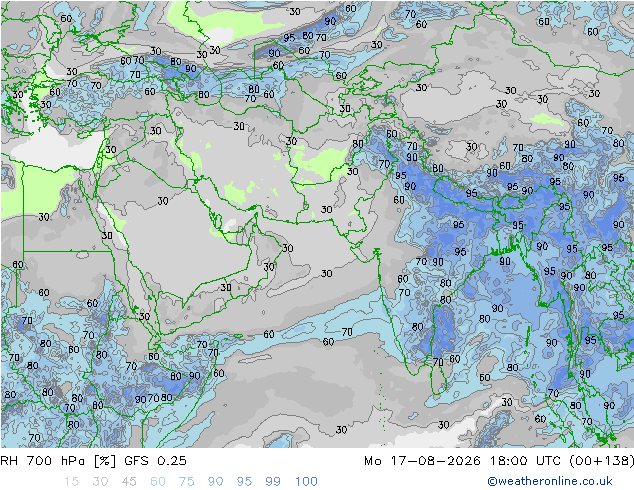Viewport: 634px width, 490px height.
Task: Click legend value 75
Action: pos(187,482)
